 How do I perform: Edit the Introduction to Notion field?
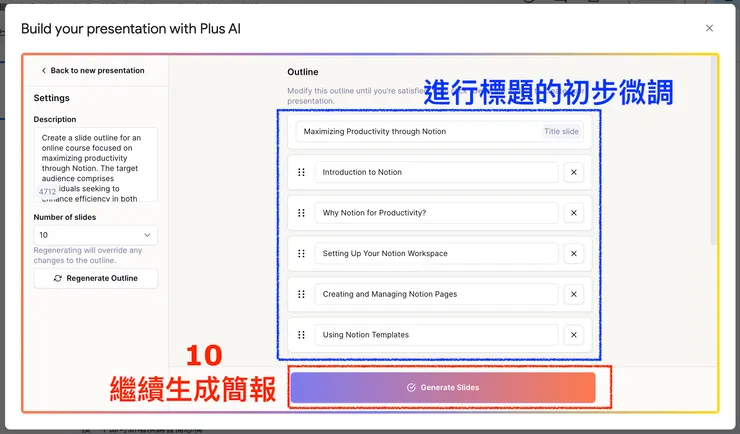pos(437,172)
